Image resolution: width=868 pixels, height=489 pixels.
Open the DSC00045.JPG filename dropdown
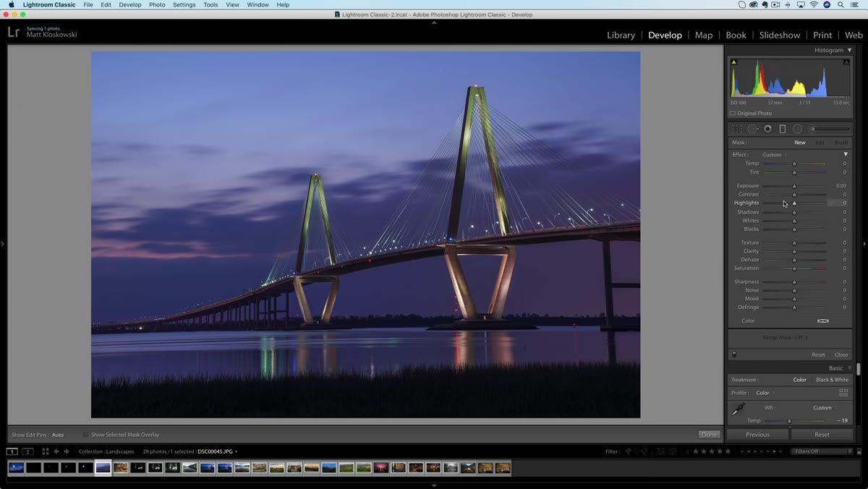218,451
